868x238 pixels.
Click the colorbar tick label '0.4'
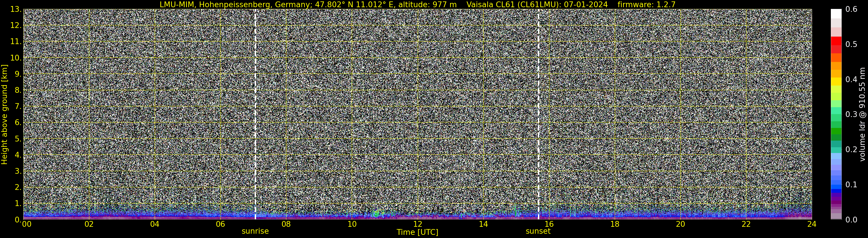(852, 79)
